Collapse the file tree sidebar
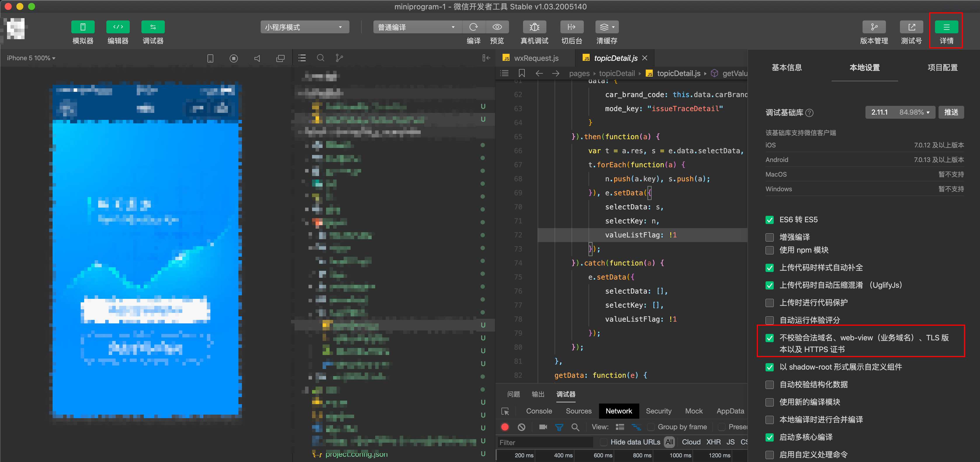980x462 pixels. point(486,58)
